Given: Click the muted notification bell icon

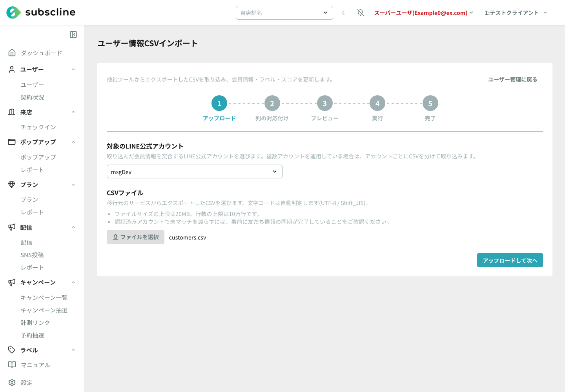Looking at the screenshot, I should pos(361,13).
